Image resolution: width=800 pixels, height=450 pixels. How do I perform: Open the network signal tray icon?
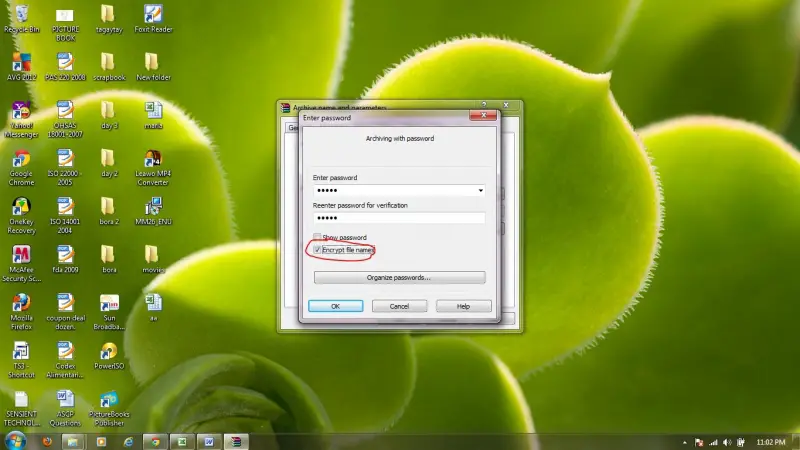tap(713, 442)
